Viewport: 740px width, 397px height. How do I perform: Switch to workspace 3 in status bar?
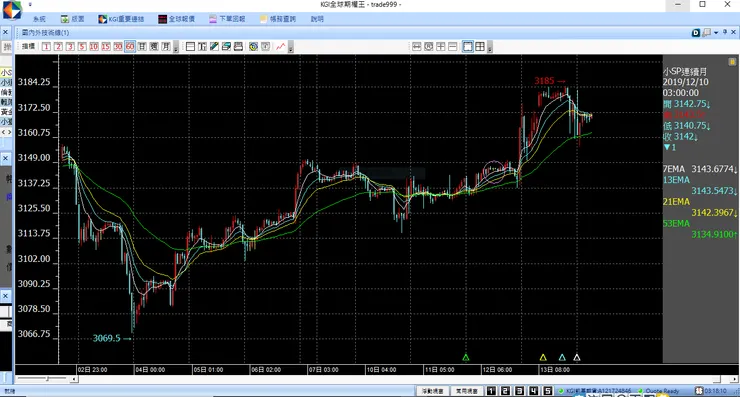(x=519, y=391)
